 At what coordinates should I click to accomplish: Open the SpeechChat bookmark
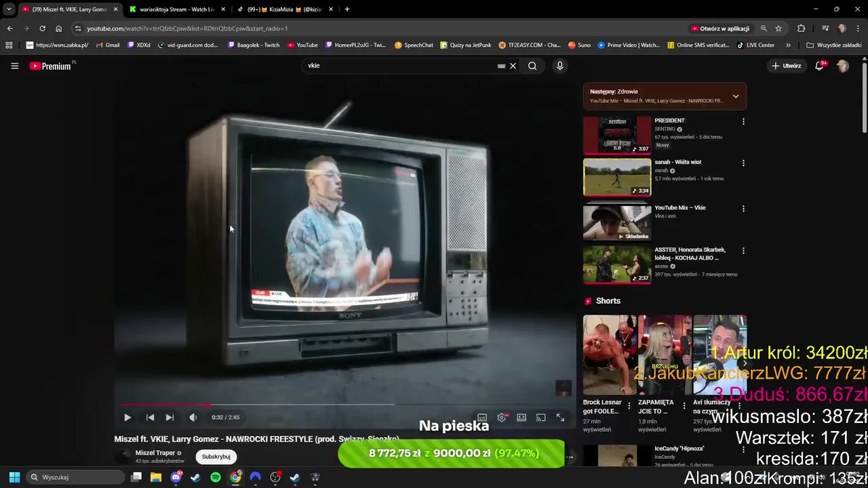pyautogui.click(x=414, y=45)
